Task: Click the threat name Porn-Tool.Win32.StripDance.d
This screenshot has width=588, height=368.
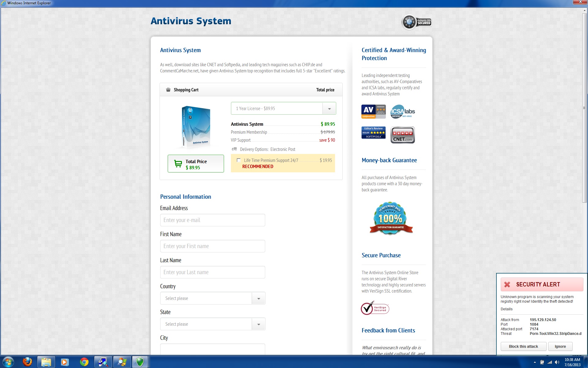Action: (x=556, y=334)
